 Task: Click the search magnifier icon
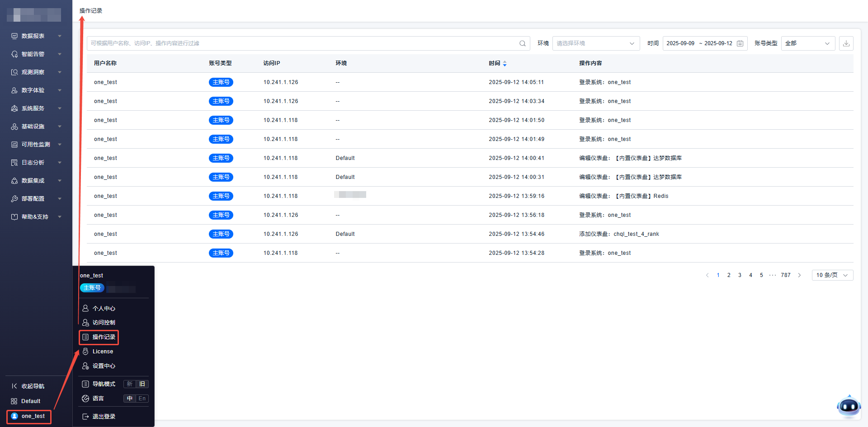pos(522,43)
